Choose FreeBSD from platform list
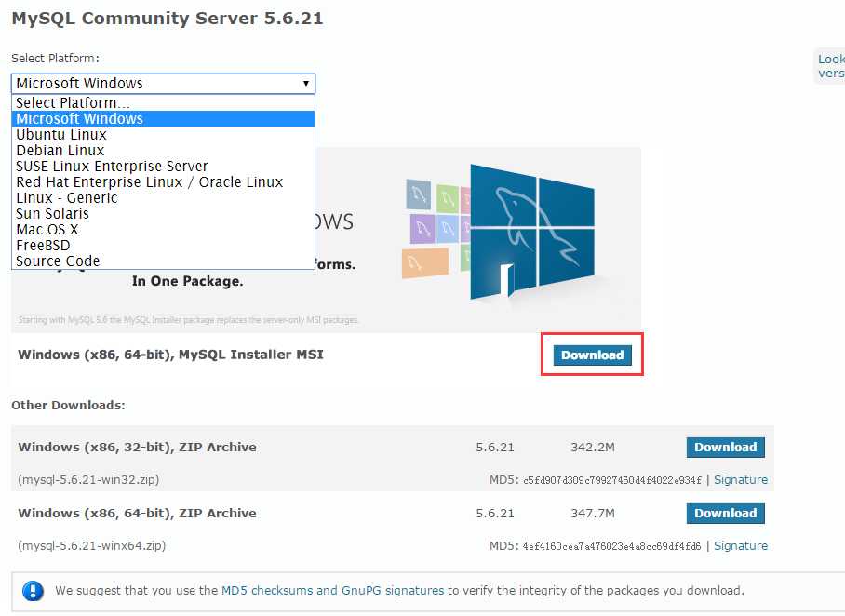The width and height of the screenshot is (845, 616). [163, 246]
